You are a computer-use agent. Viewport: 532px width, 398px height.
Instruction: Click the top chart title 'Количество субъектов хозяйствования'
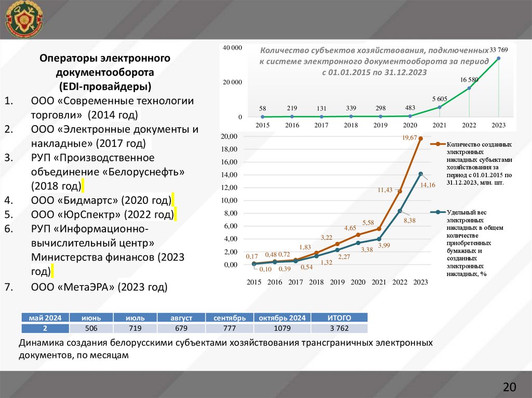tap(374, 61)
